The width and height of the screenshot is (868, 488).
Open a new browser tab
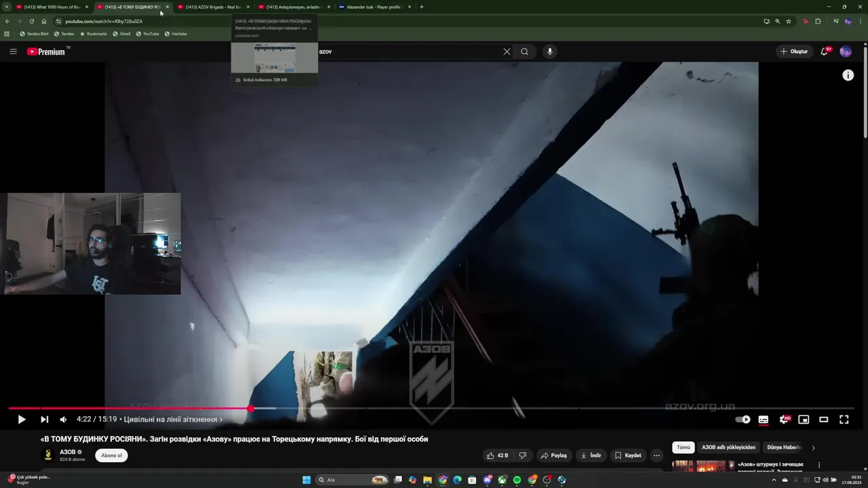coord(422,7)
